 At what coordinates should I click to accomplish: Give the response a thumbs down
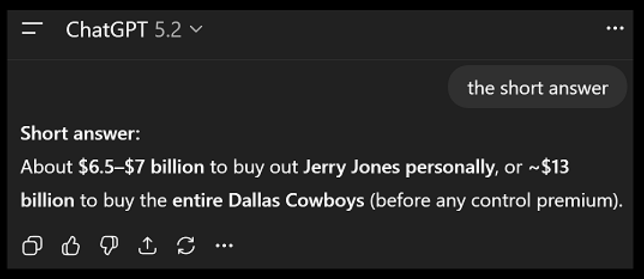click(x=109, y=245)
